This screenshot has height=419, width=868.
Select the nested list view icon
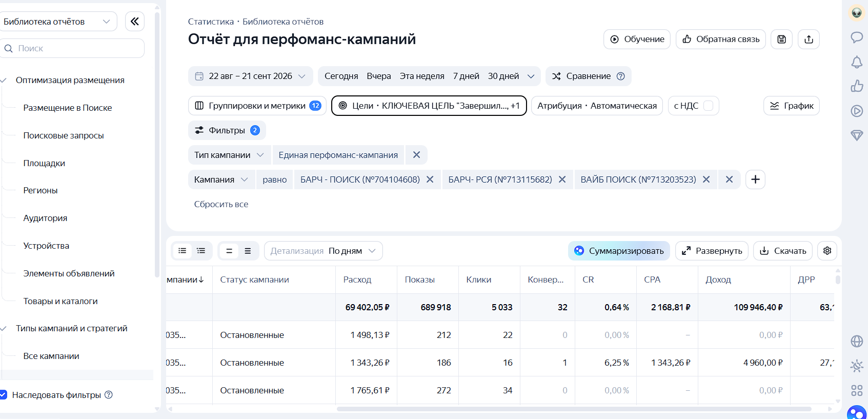tap(201, 251)
